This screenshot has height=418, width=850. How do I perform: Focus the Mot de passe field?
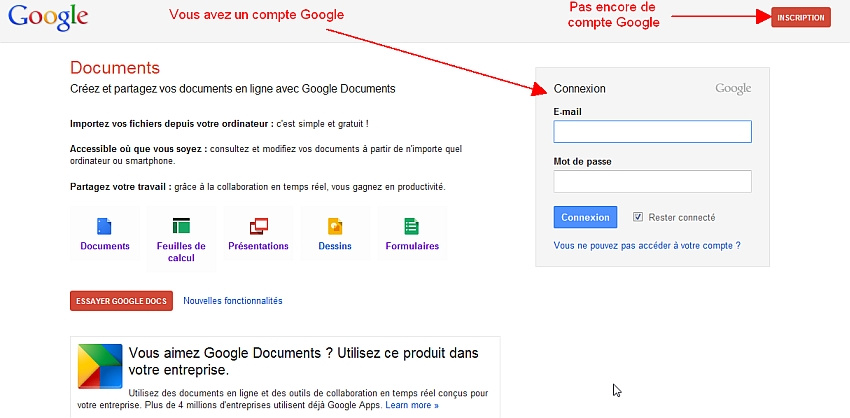pyautogui.click(x=653, y=182)
